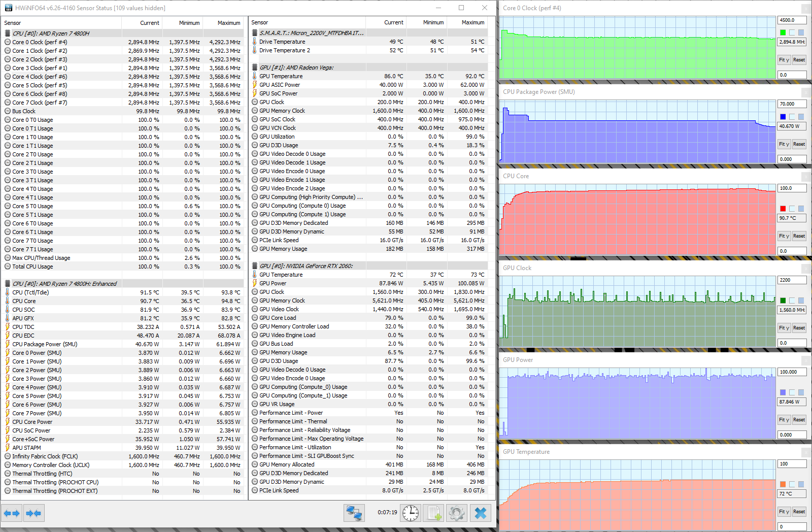Click the 0:07:19 elapsed time readout
Image resolution: width=812 pixels, height=532 pixels.
tap(387, 513)
